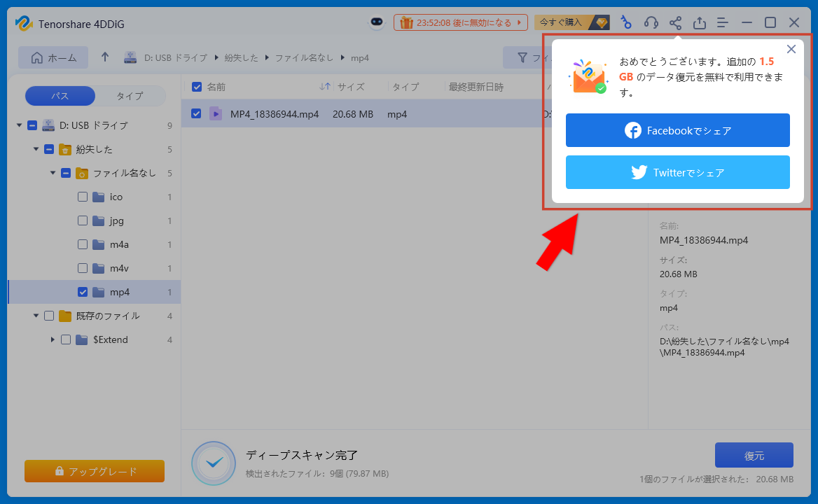Select MP4_18386944.mp4 file name in list

(x=275, y=113)
